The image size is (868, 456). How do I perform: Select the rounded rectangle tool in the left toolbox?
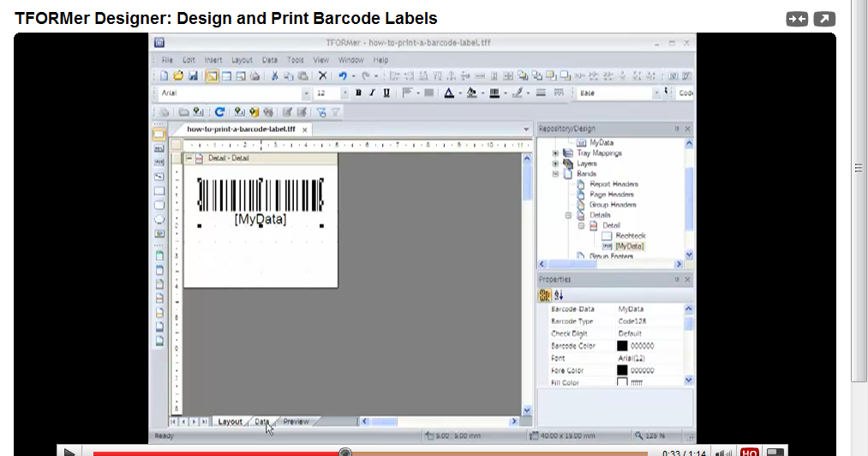click(159, 205)
